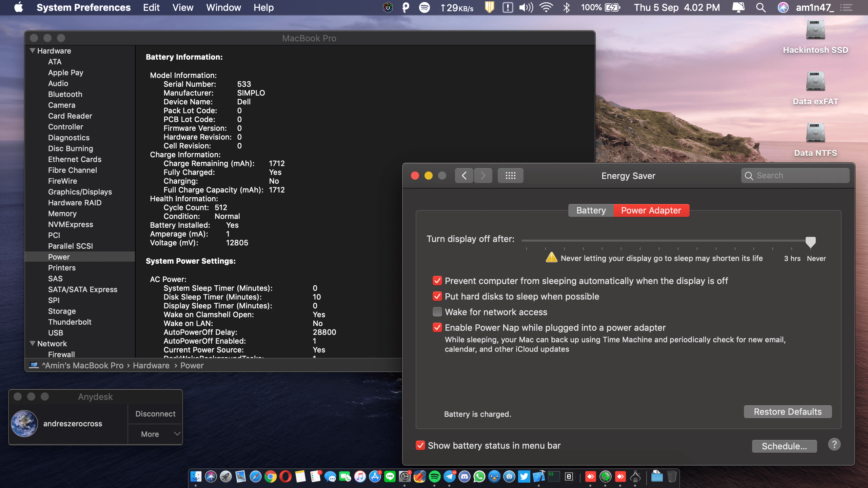Click the Restore Defaults button
Viewport: 868px width, 488px height.
click(787, 412)
